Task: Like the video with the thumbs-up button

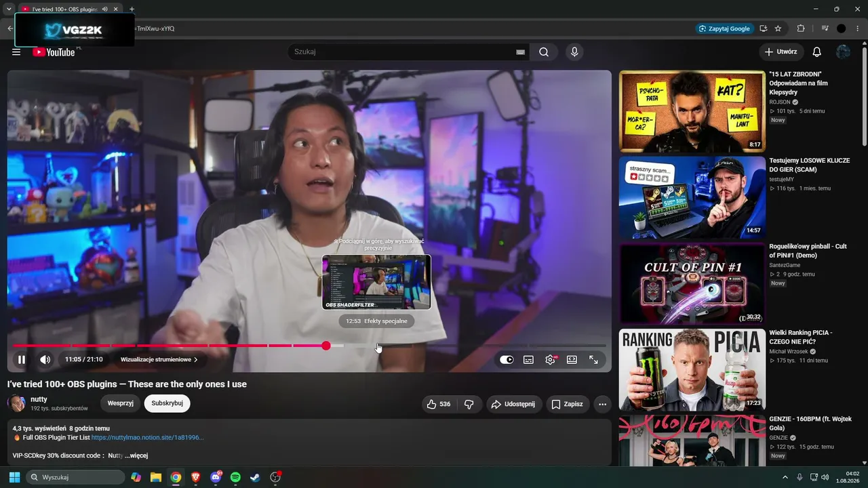Action: click(439, 404)
